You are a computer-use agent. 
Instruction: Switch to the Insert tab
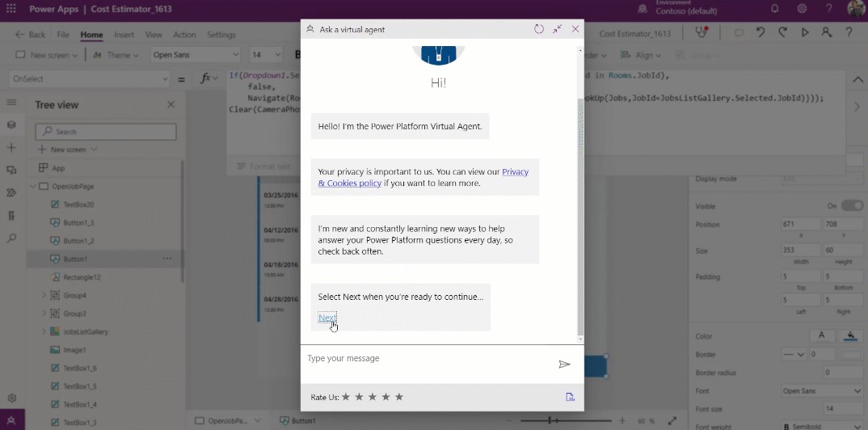[x=124, y=34]
